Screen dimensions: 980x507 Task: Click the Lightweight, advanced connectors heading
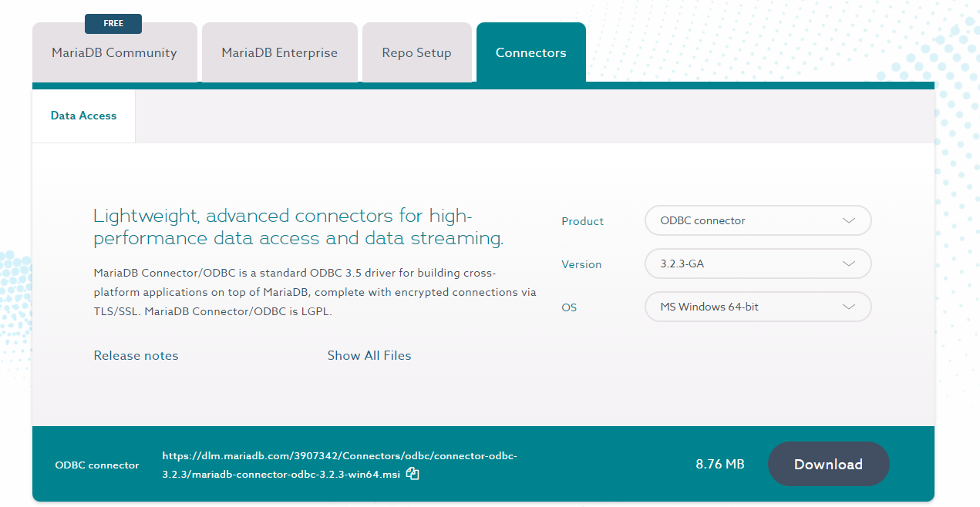coord(298,227)
